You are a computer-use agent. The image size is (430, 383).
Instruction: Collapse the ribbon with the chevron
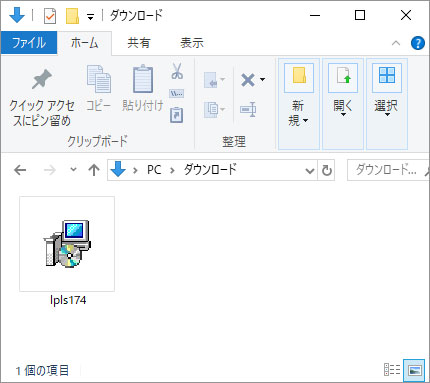point(396,43)
